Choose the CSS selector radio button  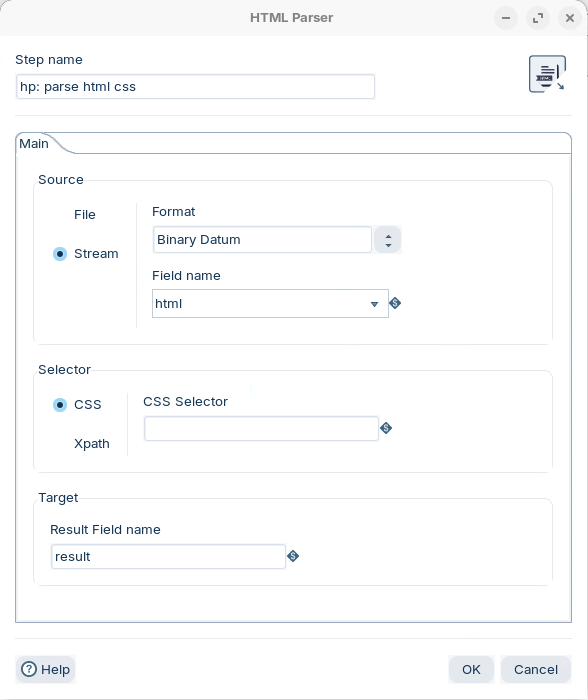click(x=60, y=405)
